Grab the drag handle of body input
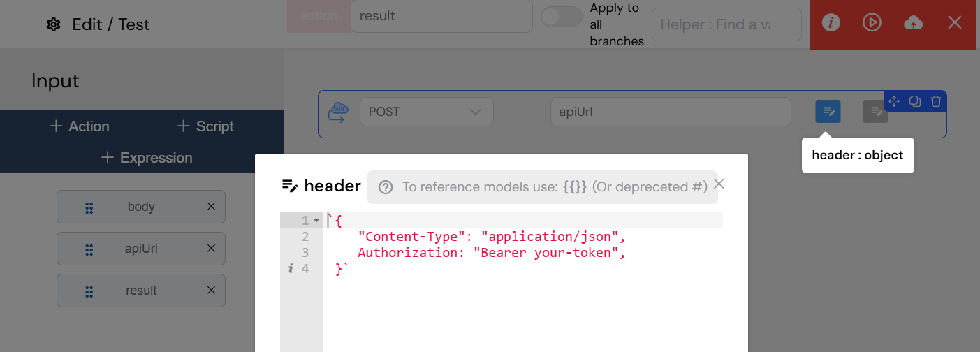980x352 pixels. 89,207
